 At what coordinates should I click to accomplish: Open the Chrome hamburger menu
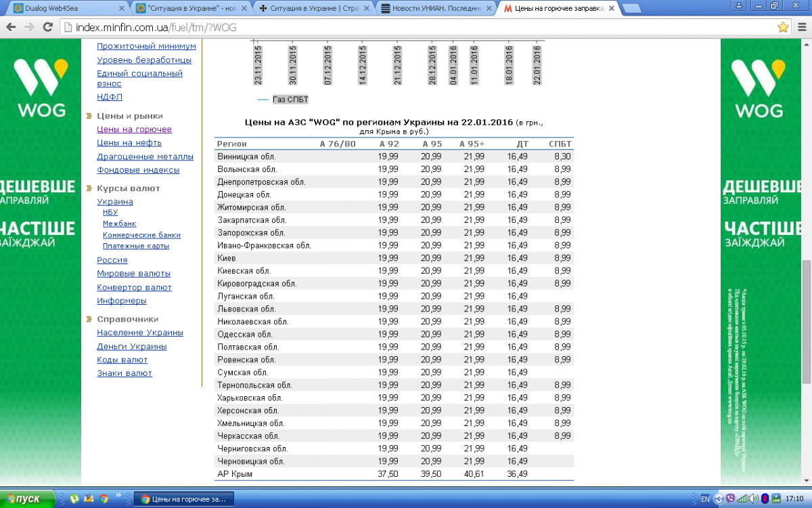[801, 27]
